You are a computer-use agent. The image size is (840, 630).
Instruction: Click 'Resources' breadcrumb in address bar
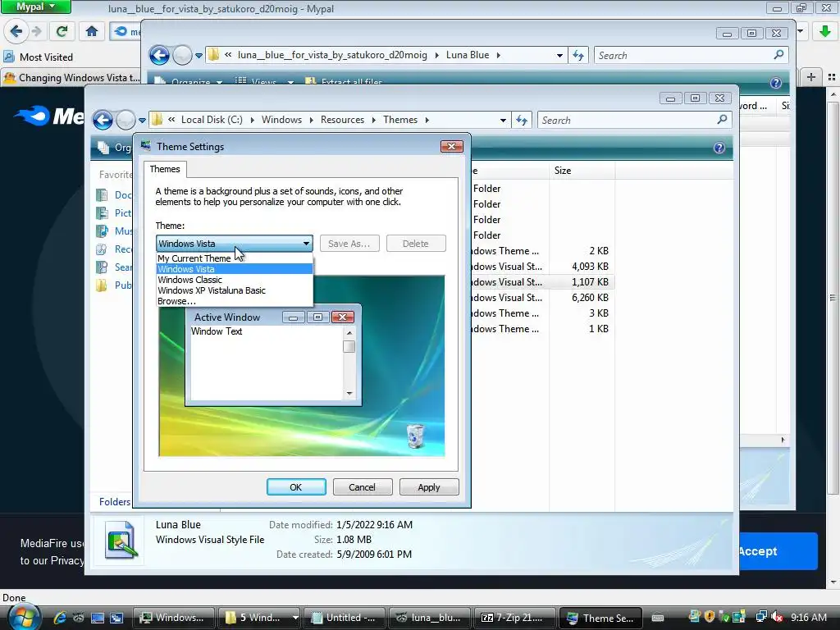click(x=342, y=120)
